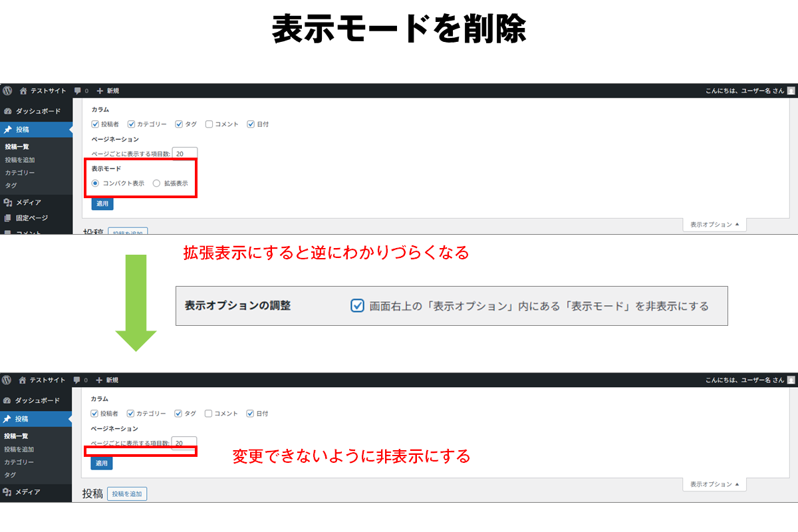Image resolution: width=798 pixels, height=532 pixels.
Task: Check コメント column checkbox in upper screenshot
Action: click(209, 124)
